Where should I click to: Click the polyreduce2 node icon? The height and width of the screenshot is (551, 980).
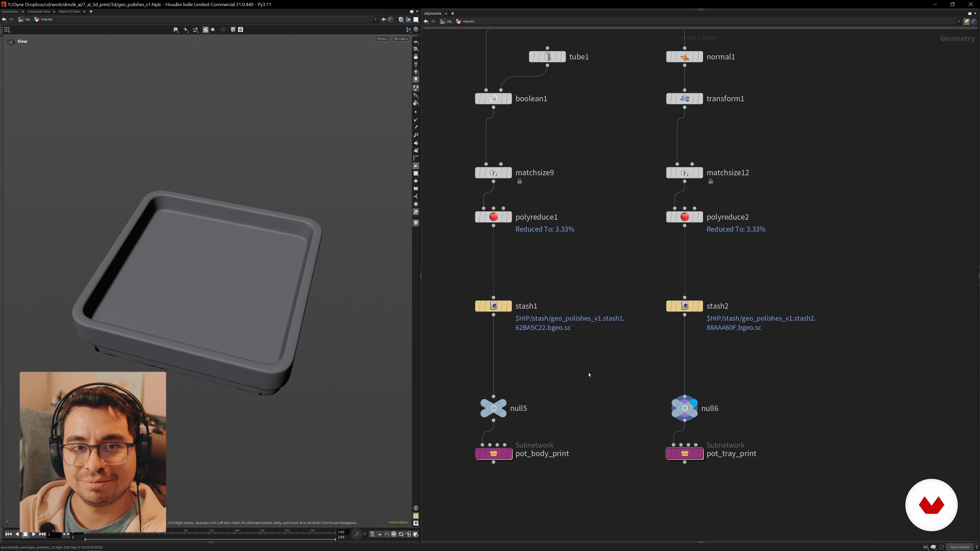[684, 217]
